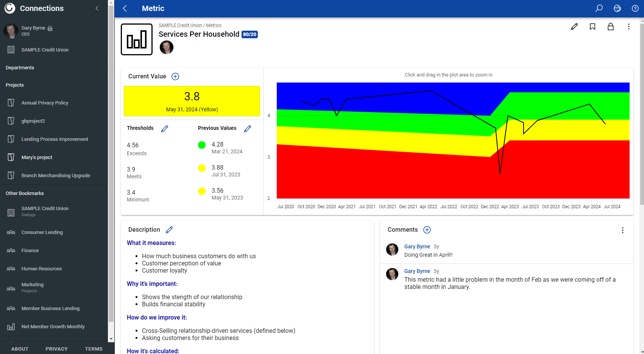The image size is (644, 354).
Task: Bookmark the Services Per Household metric
Action: [x=593, y=27]
